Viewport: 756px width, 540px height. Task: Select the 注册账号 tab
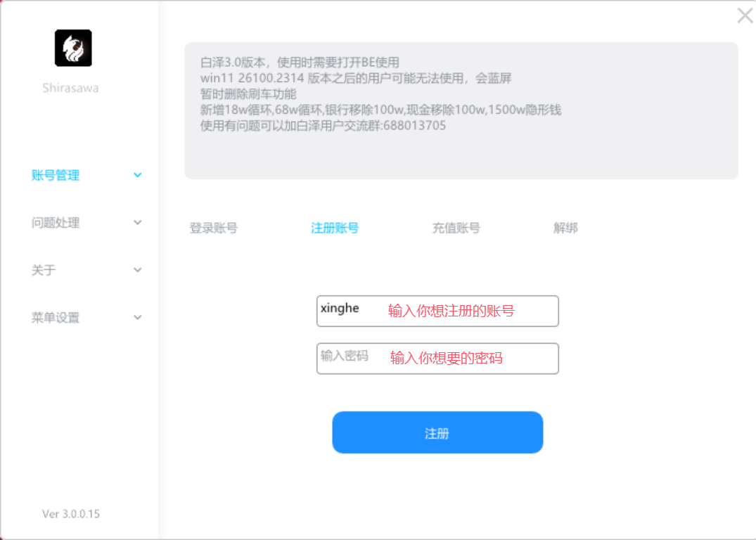click(335, 228)
